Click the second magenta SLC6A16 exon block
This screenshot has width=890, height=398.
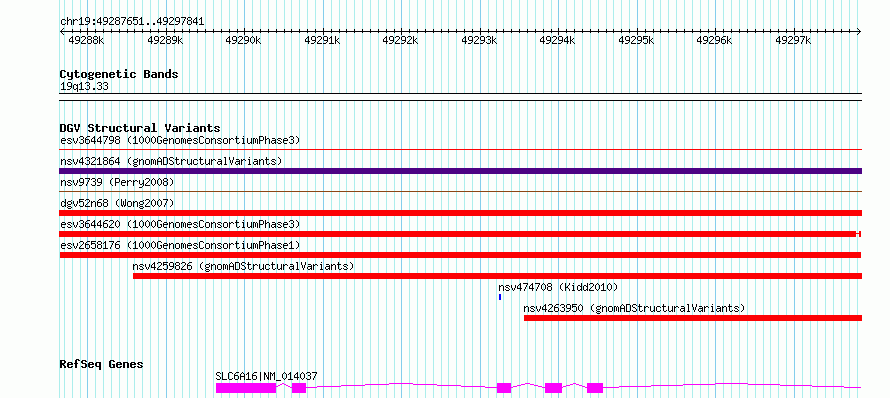click(299, 388)
